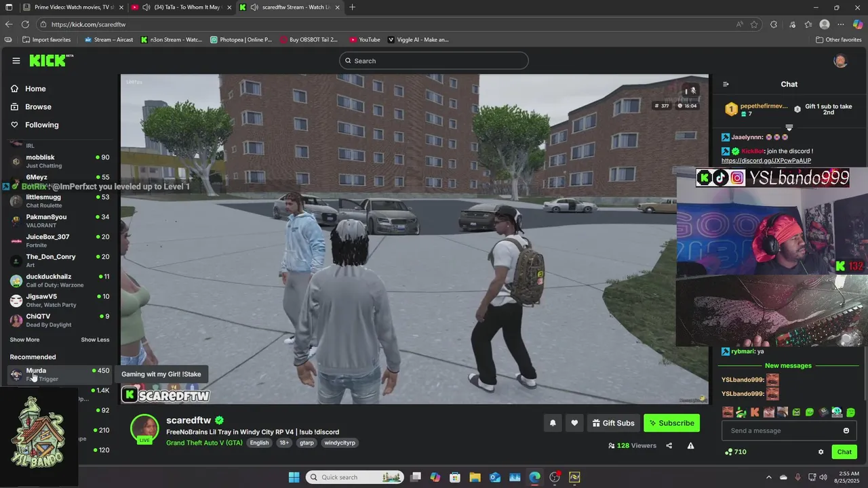Show hidden system tray icons
The image size is (868, 488).
pyautogui.click(x=768, y=477)
